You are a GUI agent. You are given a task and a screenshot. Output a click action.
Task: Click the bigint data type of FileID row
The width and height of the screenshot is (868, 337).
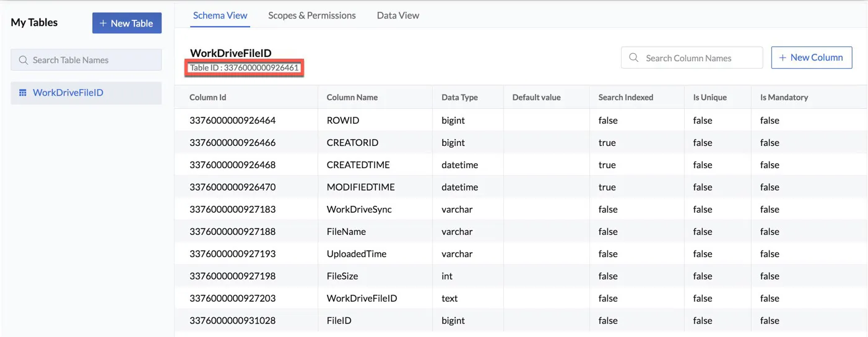(453, 321)
